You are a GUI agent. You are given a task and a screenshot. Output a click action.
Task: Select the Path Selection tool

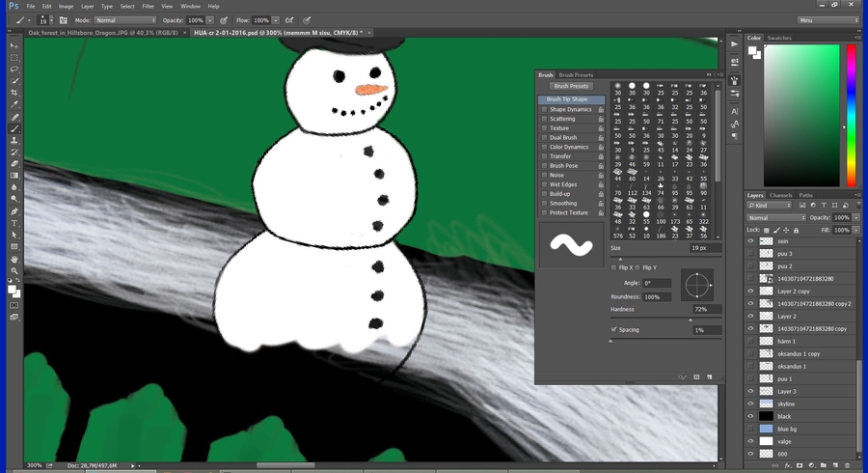click(x=14, y=235)
